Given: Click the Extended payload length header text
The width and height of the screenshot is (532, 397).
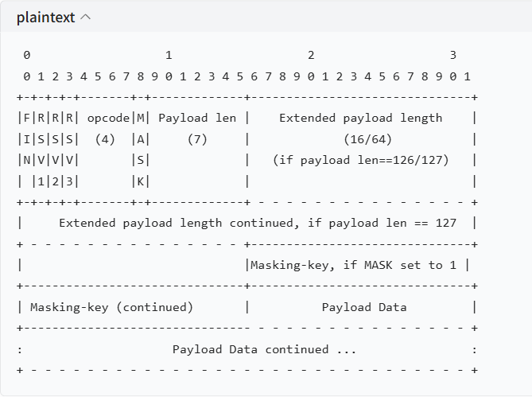Looking at the screenshot, I should coord(361,118).
